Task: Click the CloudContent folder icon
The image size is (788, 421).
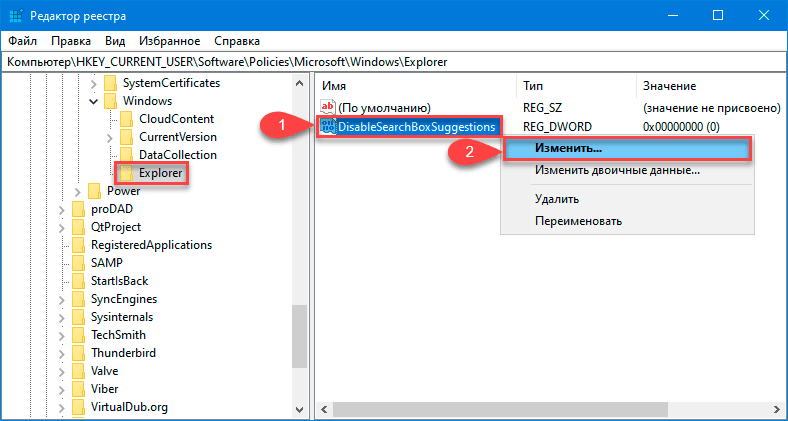Action: coord(127,119)
